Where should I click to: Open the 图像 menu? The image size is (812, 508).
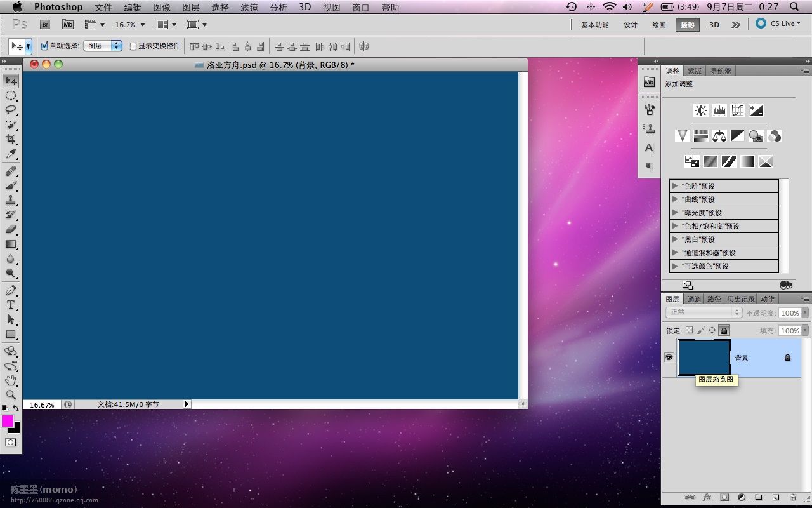(162, 8)
